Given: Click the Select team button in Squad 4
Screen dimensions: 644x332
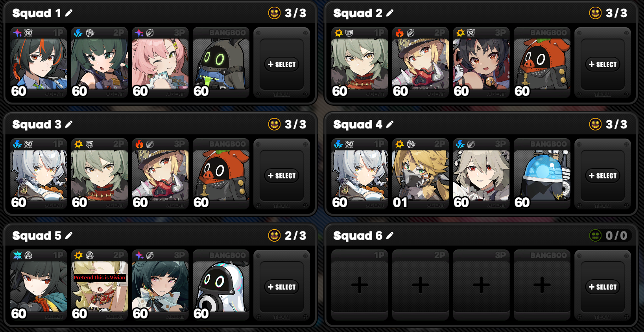Looking at the screenshot, I should (603, 176).
